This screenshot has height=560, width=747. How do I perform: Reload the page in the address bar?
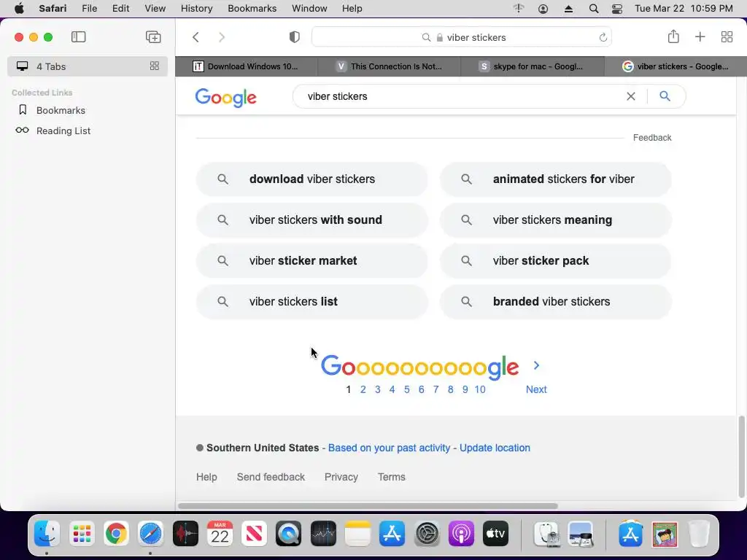(603, 37)
